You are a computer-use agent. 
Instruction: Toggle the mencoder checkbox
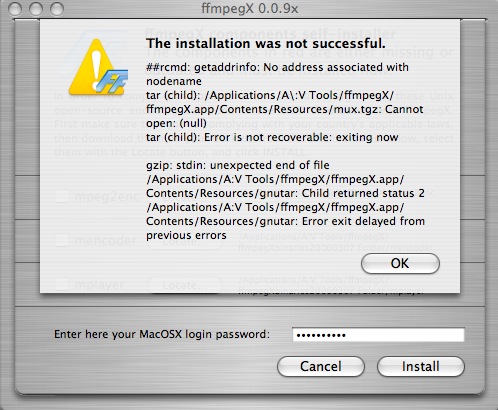coord(62,240)
